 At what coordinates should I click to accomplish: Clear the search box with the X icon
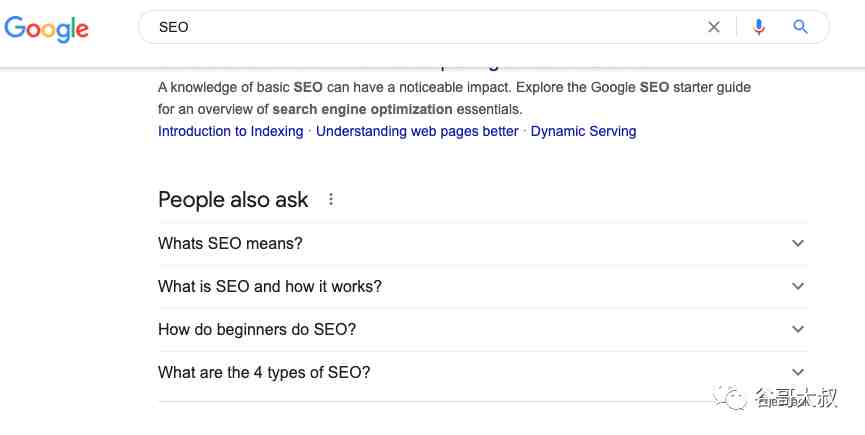point(714,27)
